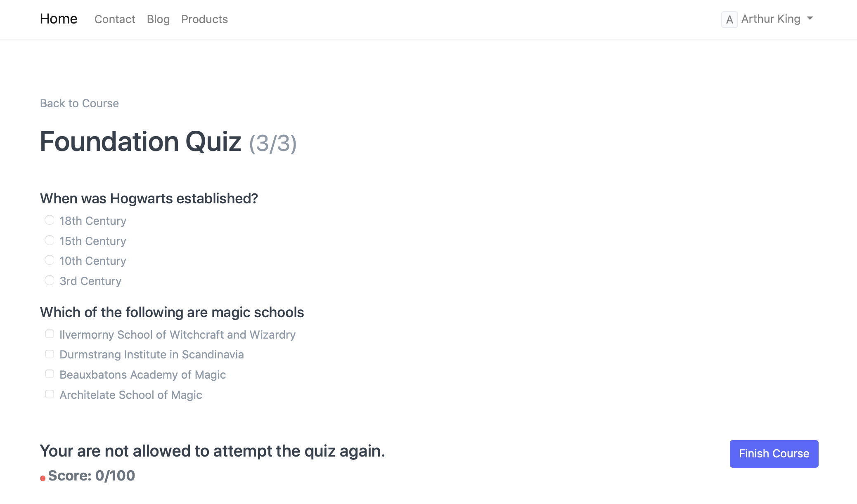The image size is (857, 504).
Task: Check Ilvermorny School of Witchcraft and Wizardry
Action: pyautogui.click(x=50, y=334)
